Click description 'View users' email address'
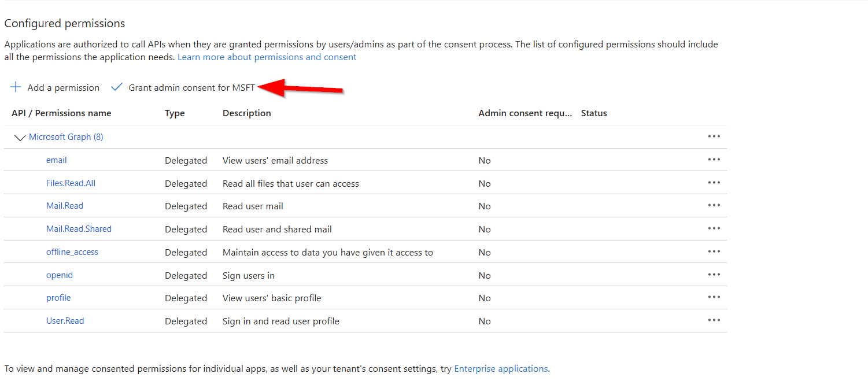The width and height of the screenshot is (868, 392). point(275,160)
